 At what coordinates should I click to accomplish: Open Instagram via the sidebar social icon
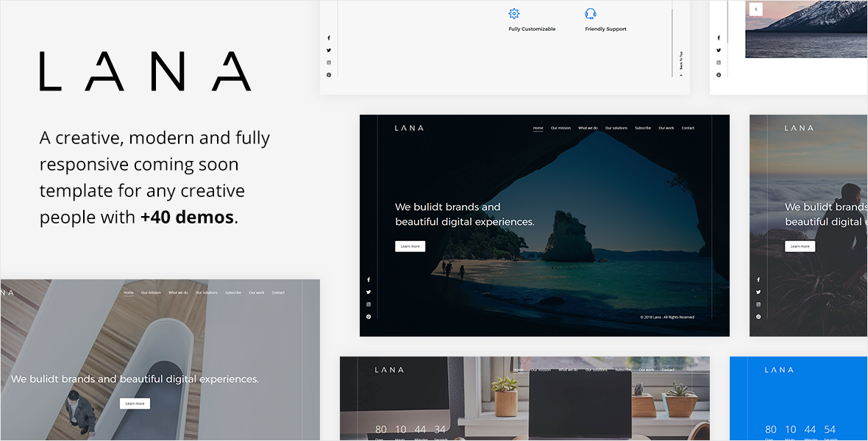coord(368,304)
